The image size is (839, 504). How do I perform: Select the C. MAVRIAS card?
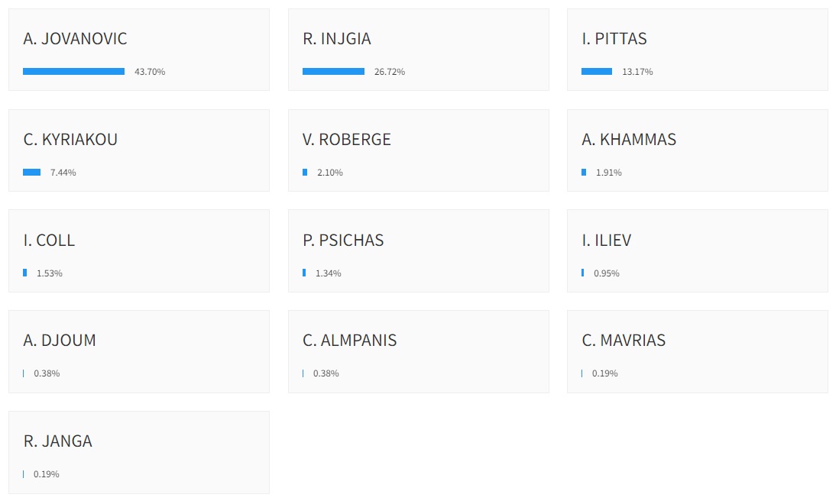coord(697,352)
